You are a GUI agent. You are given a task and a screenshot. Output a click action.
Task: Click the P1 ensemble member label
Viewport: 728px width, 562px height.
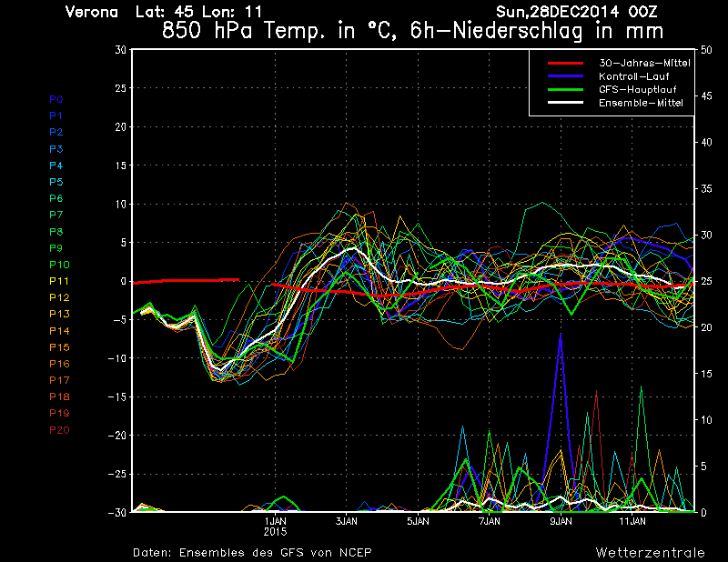coord(56,115)
